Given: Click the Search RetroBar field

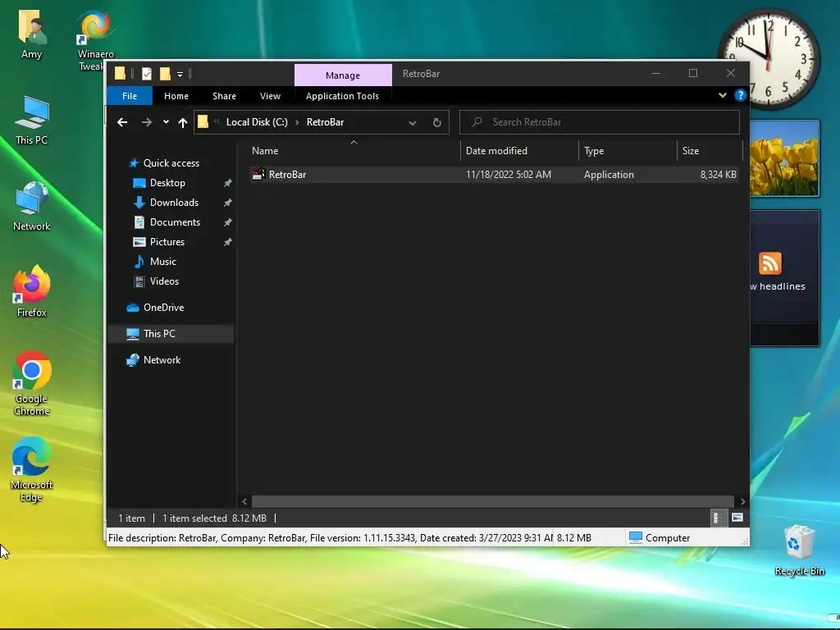Looking at the screenshot, I should 600,122.
